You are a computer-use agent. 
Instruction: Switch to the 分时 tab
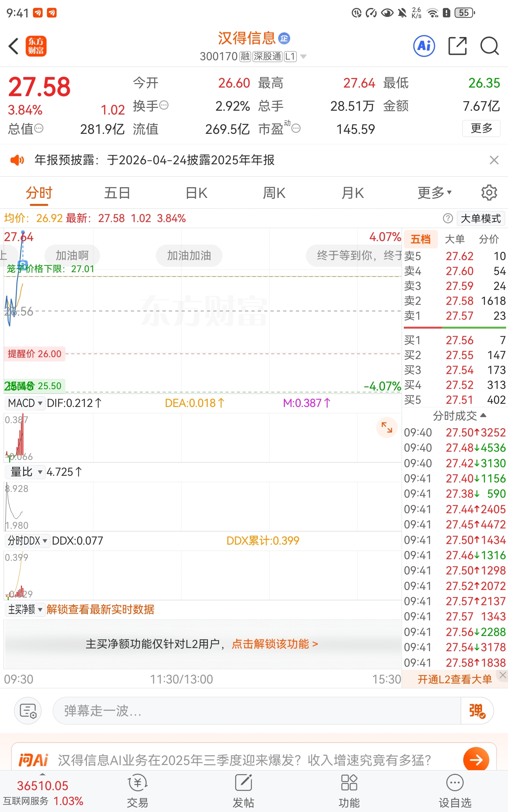39,193
